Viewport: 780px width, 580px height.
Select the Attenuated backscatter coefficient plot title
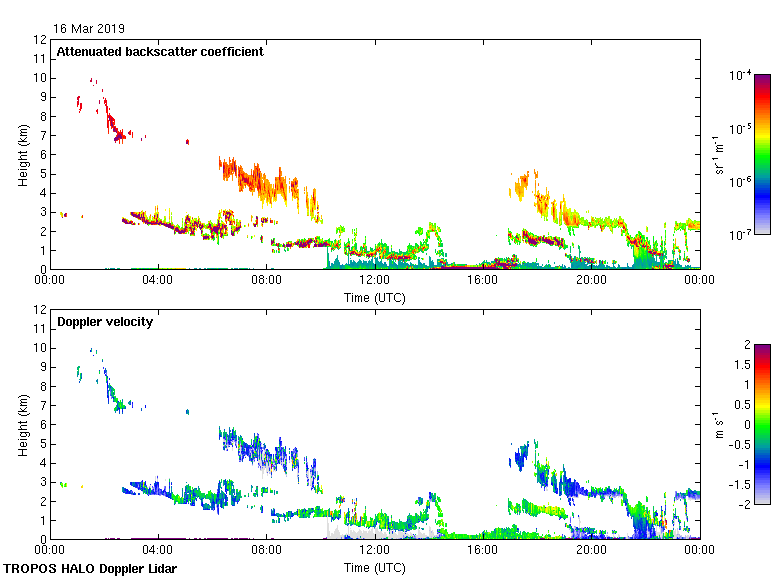160,52
